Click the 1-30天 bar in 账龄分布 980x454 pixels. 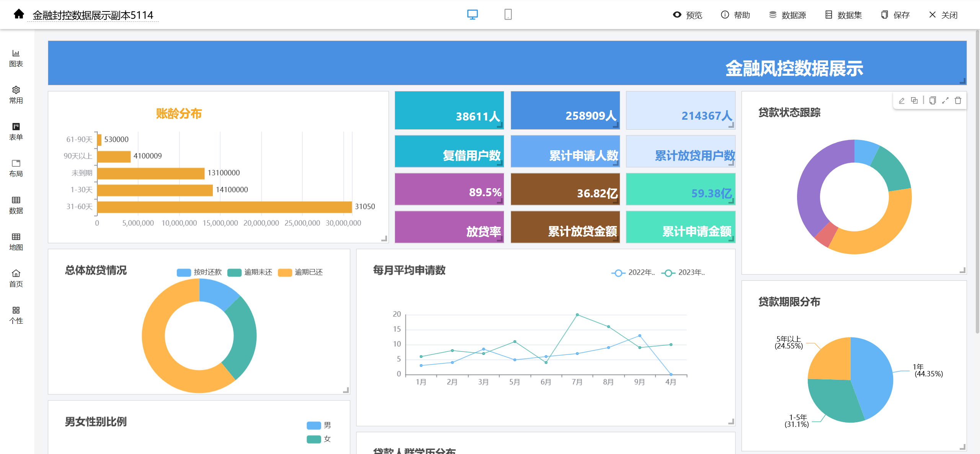(155, 190)
